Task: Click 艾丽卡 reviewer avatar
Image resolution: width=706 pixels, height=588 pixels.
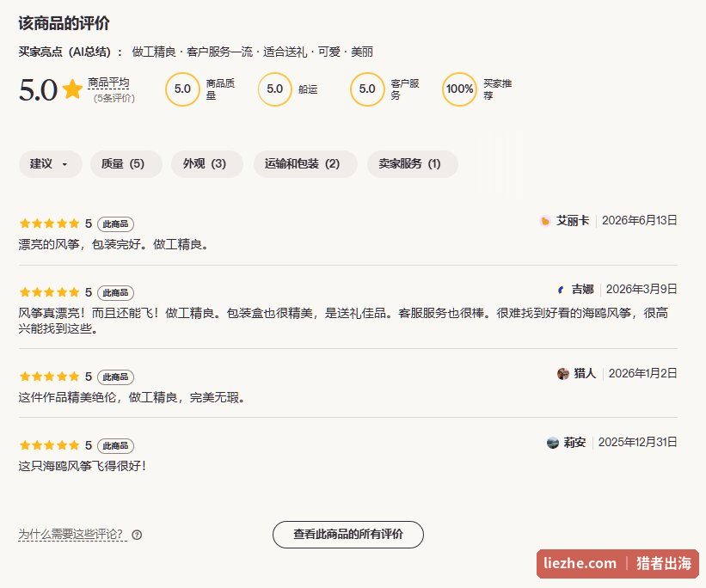Action: (x=545, y=221)
